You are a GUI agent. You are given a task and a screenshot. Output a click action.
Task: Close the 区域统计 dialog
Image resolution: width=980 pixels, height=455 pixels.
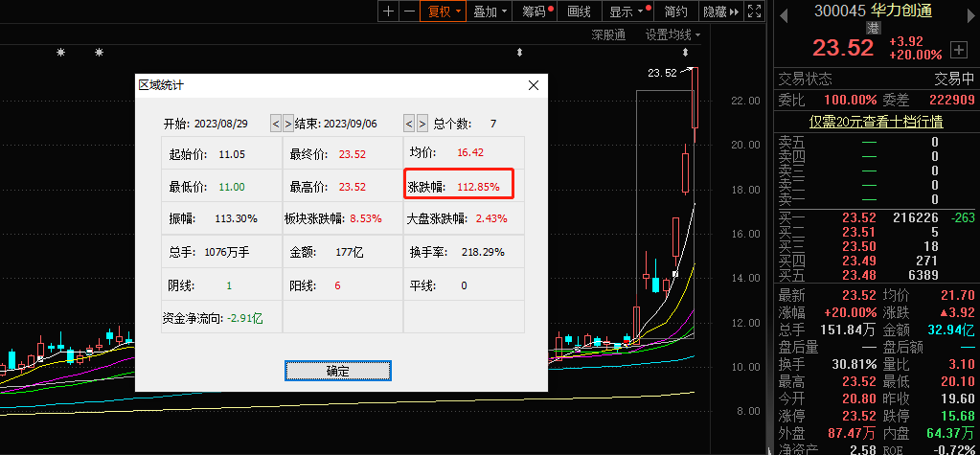pos(534,85)
